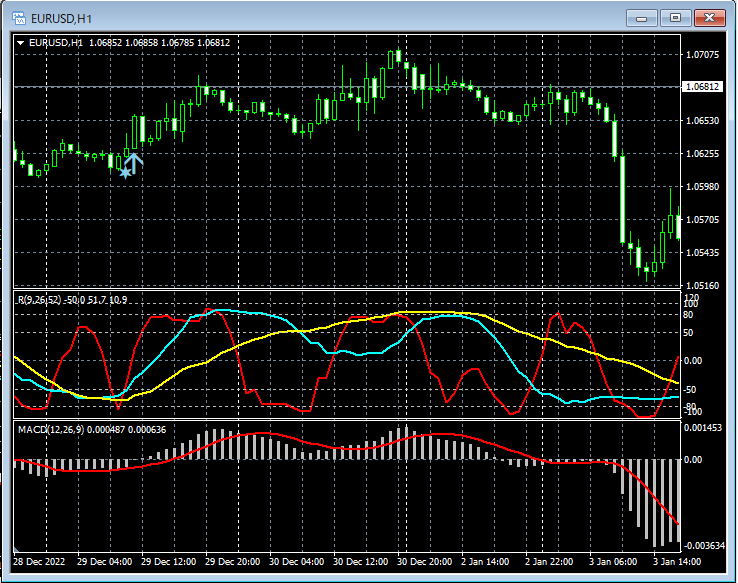Click the current price label 1.06812
Viewport: 738px width, 583px height.
point(703,87)
